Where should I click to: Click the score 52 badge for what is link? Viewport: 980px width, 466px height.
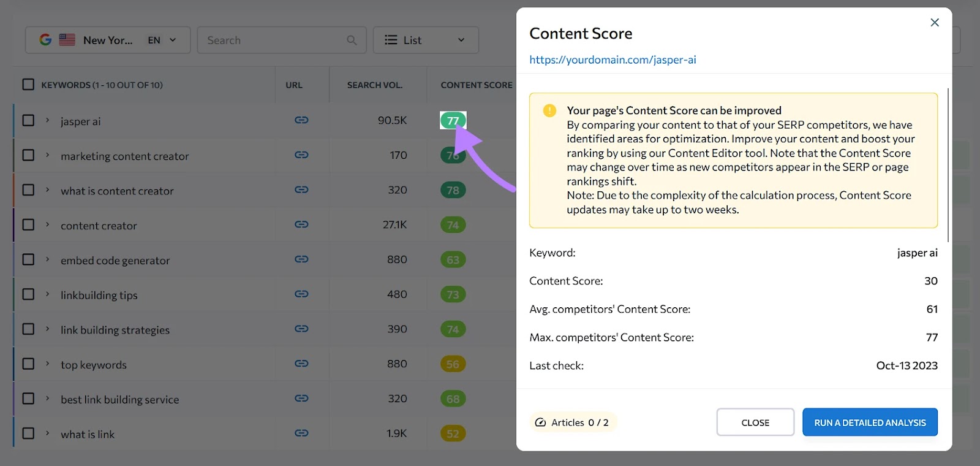coord(453,434)
